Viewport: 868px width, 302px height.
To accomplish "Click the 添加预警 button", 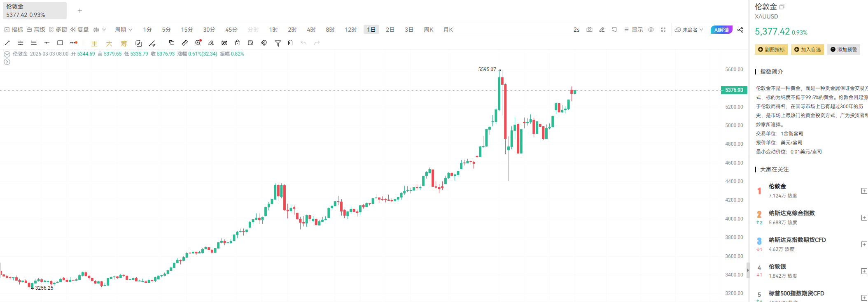I will 844,49.
